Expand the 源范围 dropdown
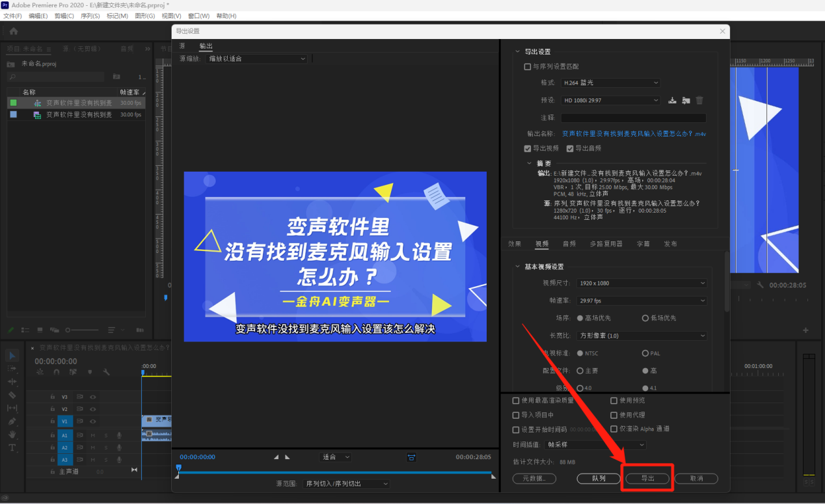This screenshot has width=825, height=504. tap(347, 484)
